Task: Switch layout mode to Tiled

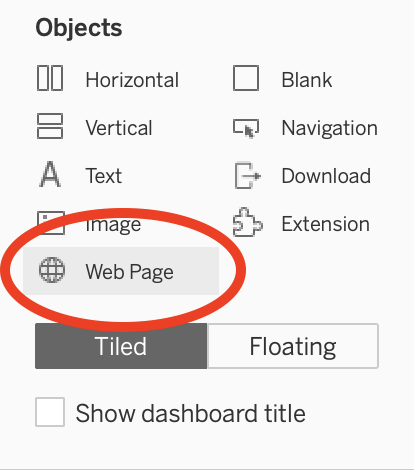Action: [x=121, y=346]
